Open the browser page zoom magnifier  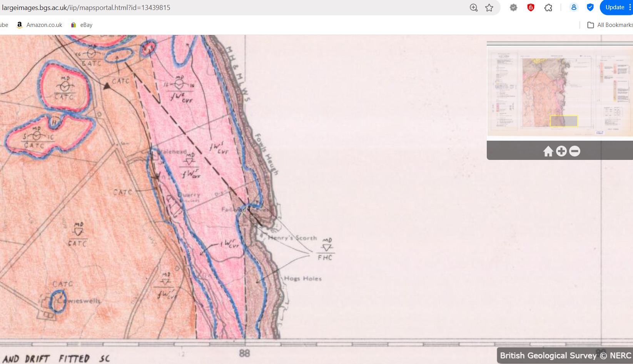point(474,8)
